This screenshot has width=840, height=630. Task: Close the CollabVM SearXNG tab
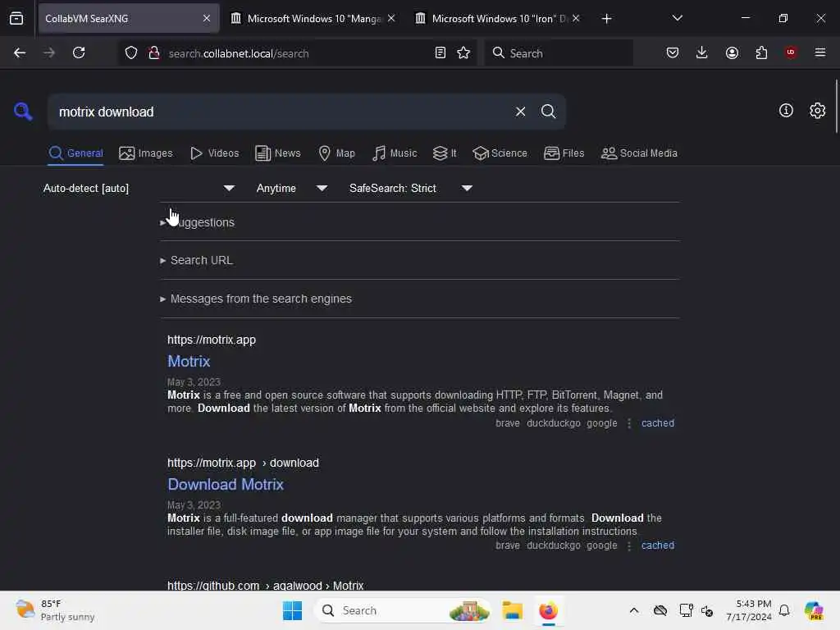click(207, 18)
